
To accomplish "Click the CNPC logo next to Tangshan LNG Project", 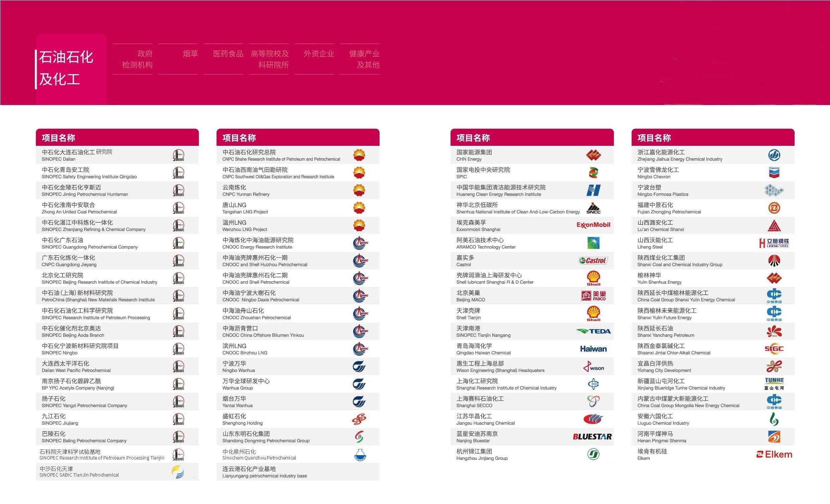I will [x=359, y=208].
